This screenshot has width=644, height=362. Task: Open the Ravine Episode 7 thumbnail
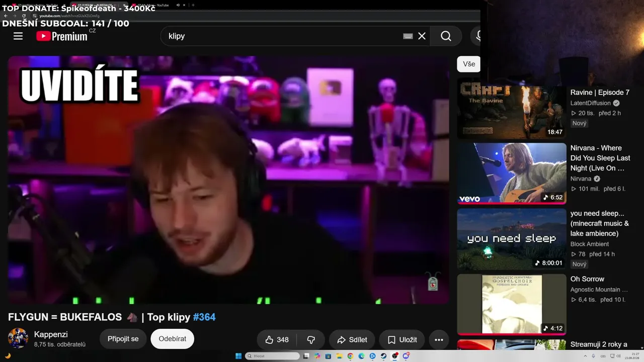coord(512,109)
